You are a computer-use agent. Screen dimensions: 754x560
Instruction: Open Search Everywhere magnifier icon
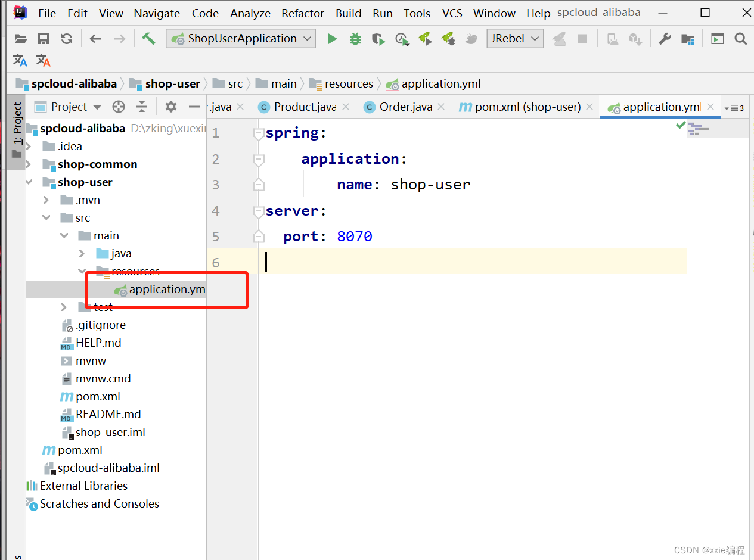pyautogui.click(x=741, y=39)
